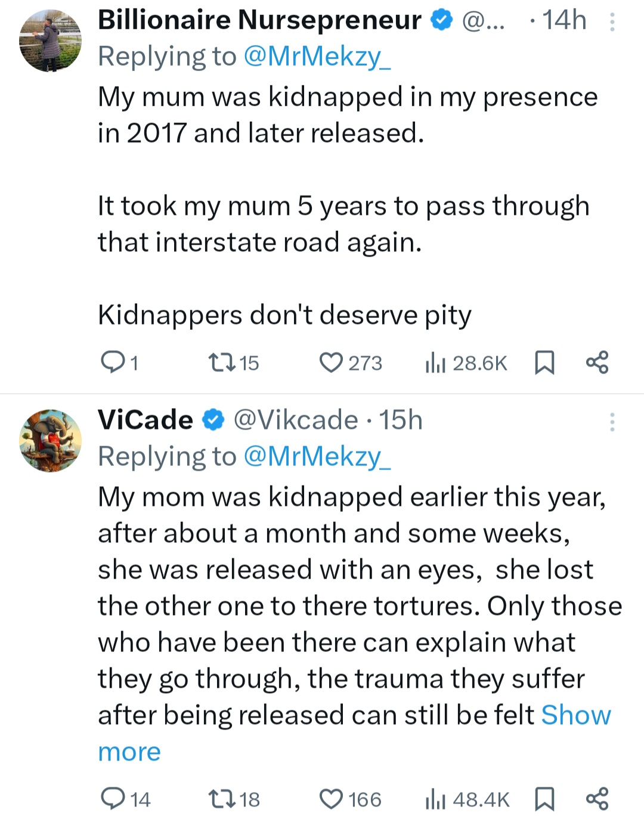Reply to ViCade's tweet
Viewport: 644px width, 822px height.
click(x=112, y=798)
